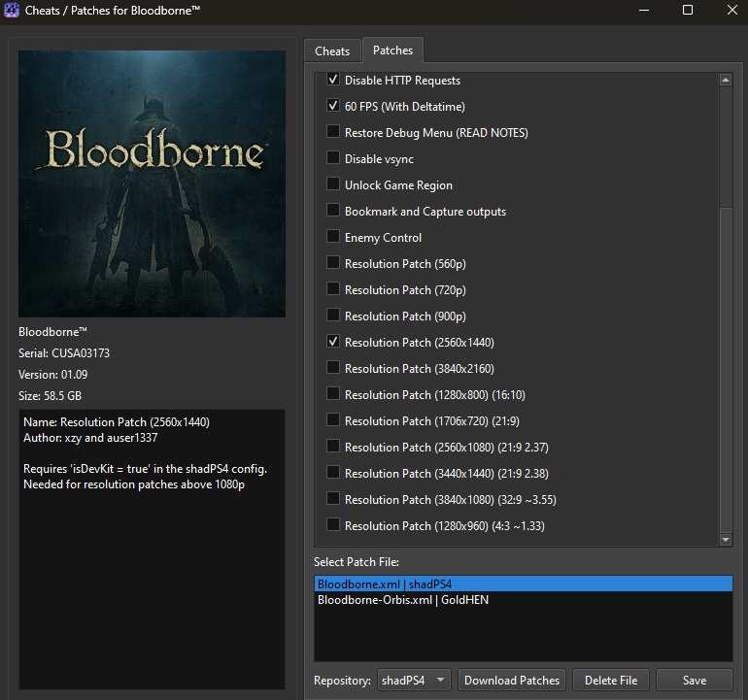Click the Size: 58.5 GB label
This screenshot has height=700, width=748.
coord(50,396)
